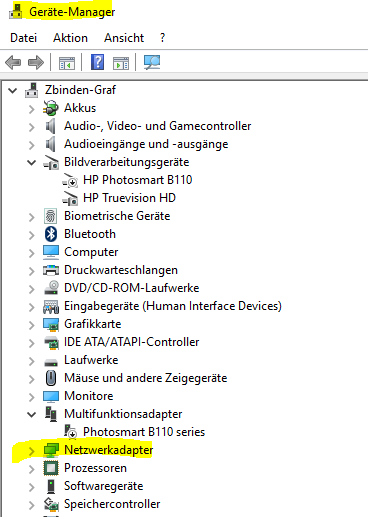Select the HP Truevision HD device

(129, 198)
